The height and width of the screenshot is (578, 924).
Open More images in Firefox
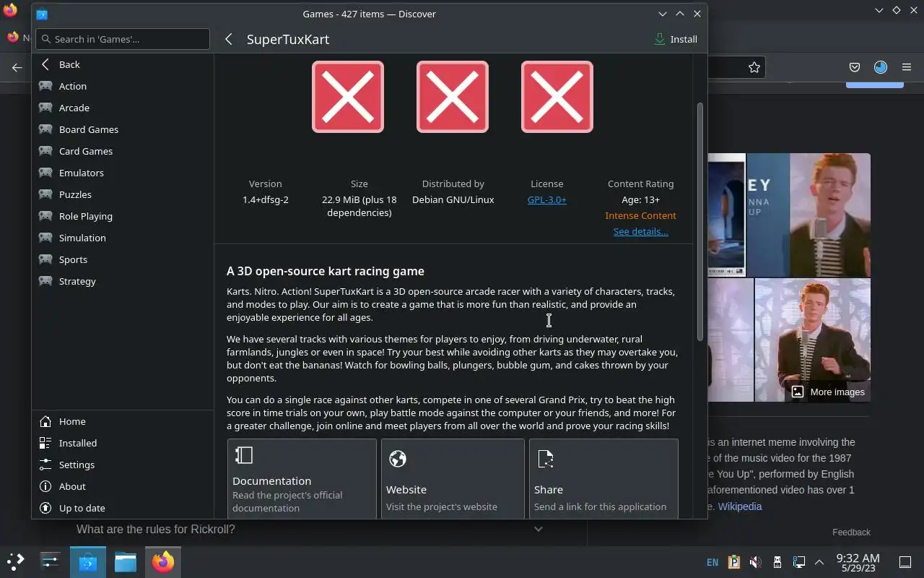coord(828,392)
